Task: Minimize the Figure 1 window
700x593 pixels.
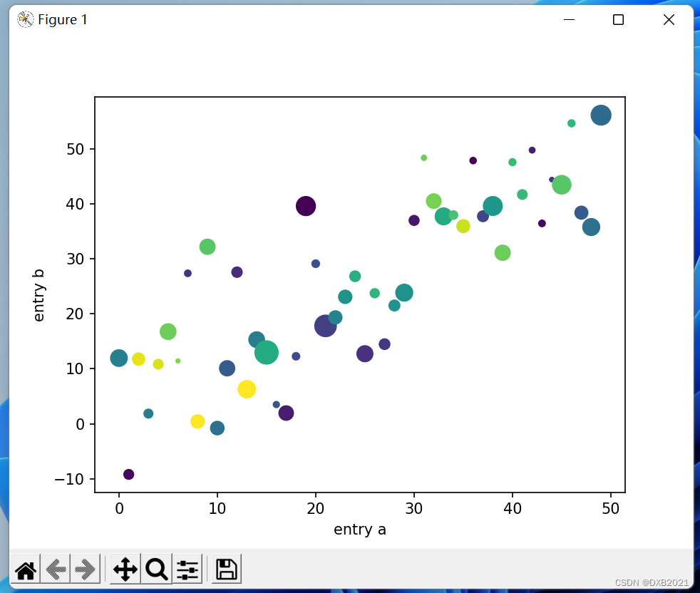Action: pyautogui.click(x=568, y=19)
